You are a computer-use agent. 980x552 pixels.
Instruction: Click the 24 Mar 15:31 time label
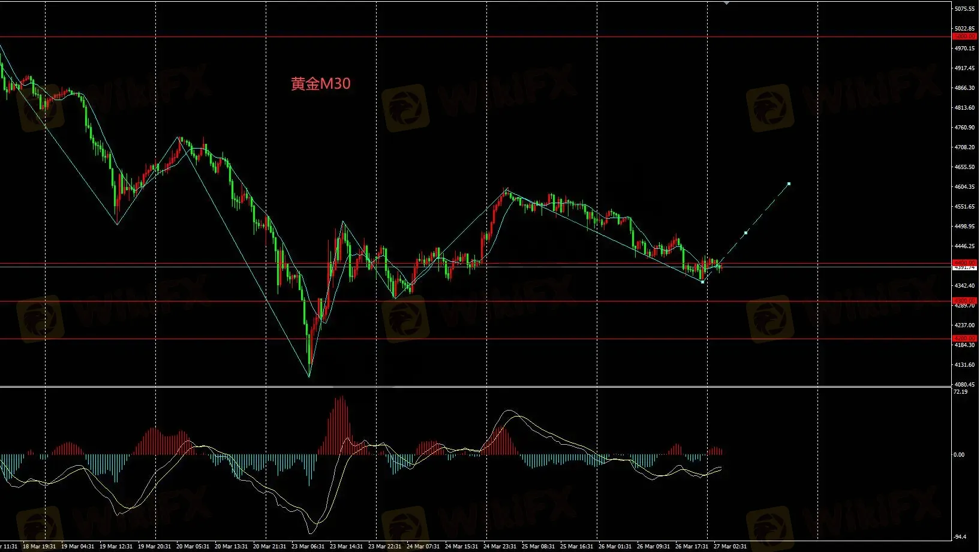[x=461, y=547]
